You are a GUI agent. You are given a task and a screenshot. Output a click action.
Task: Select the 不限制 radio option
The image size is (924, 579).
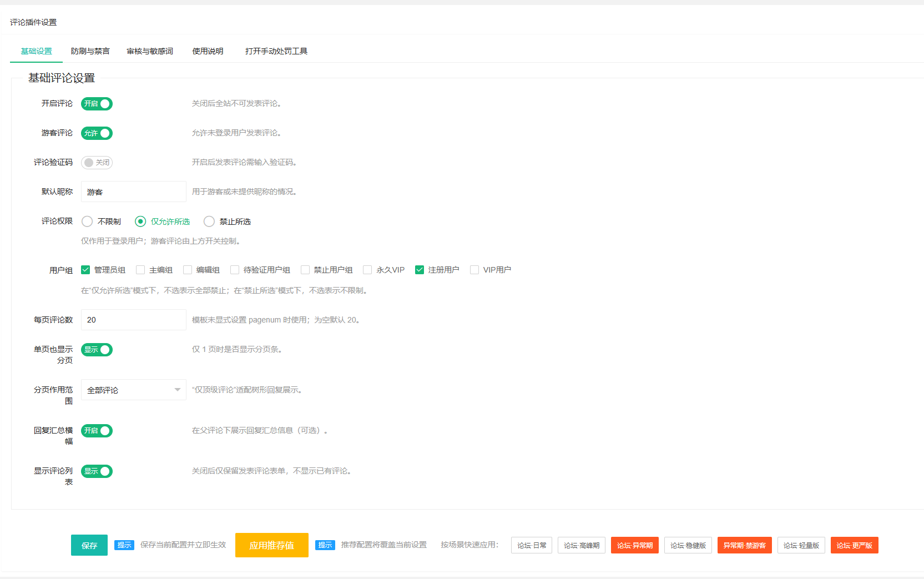[x=87, y=221]
